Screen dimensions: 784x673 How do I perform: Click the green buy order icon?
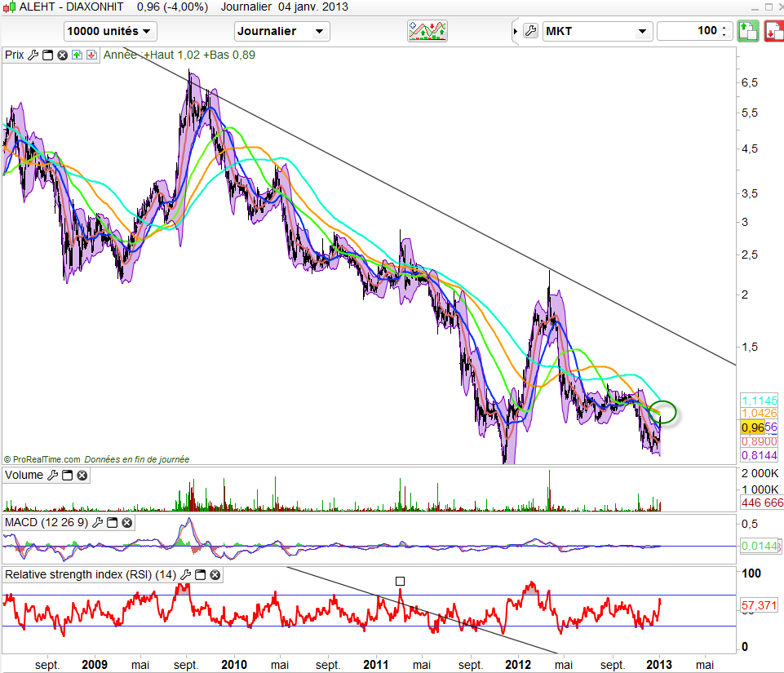(x=748, y=31)
